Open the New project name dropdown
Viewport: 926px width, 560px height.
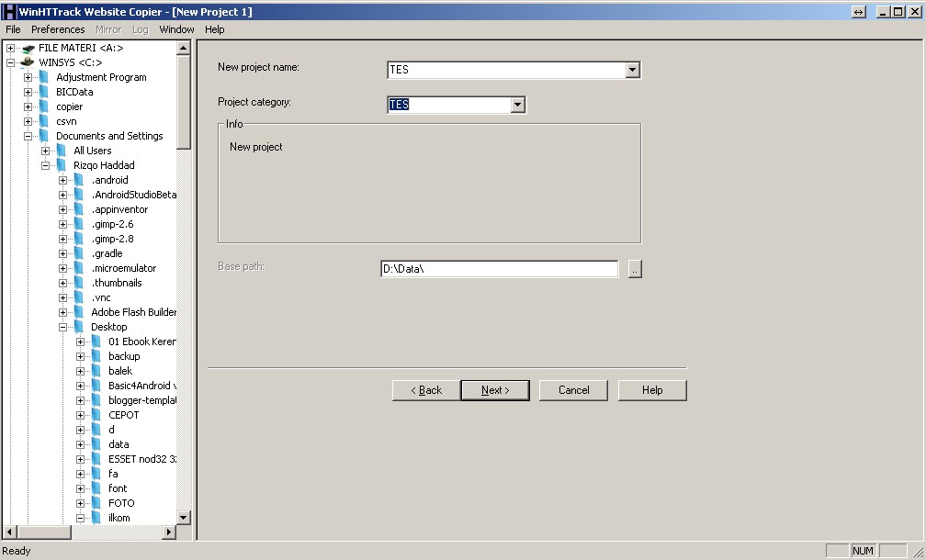(x=632, y=70)
